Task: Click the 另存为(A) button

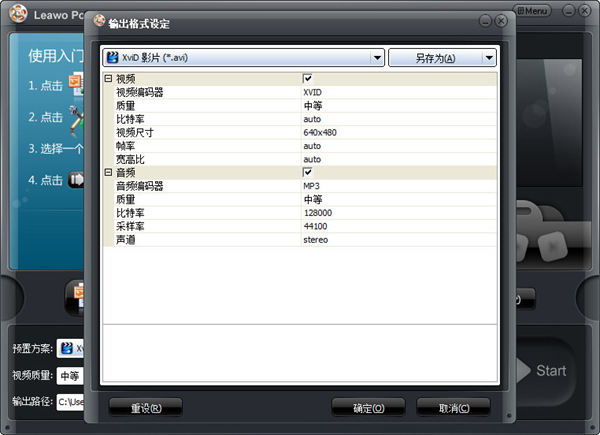Action: pos(435,58)
